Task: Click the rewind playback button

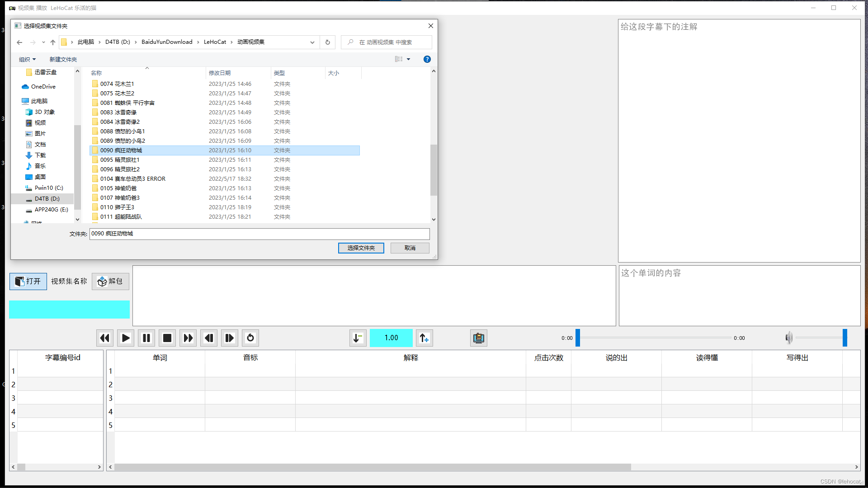Action: click(105, 338)
